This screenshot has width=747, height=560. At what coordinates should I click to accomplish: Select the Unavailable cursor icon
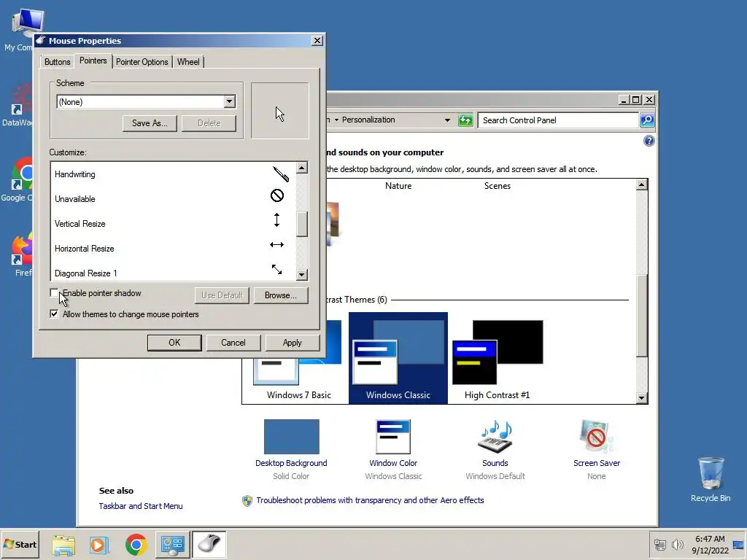276,195
